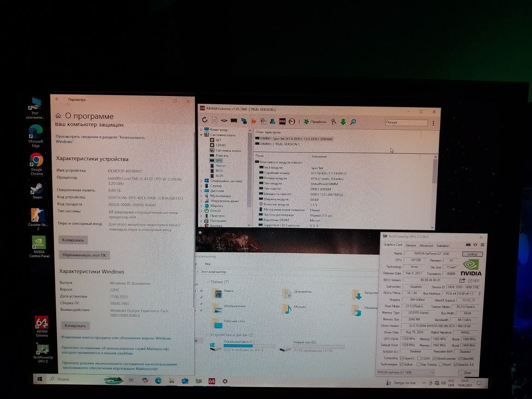Click Settings gear icon in taskbar
The image size is (532, 399).
pos(225,381)
